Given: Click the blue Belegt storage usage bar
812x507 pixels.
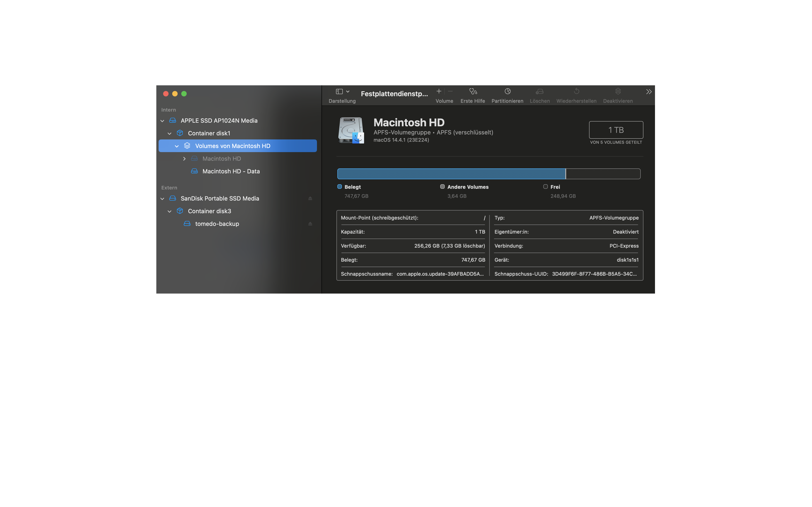Looking at the screenshot, I should click(x=451, y=174).
